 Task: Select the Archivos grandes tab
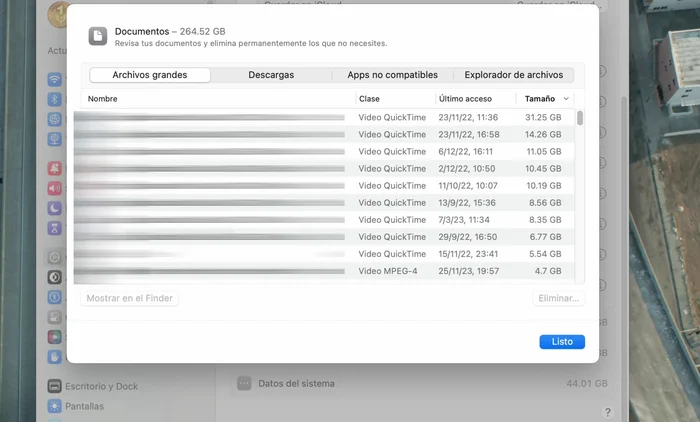click(x=150, y=75)
